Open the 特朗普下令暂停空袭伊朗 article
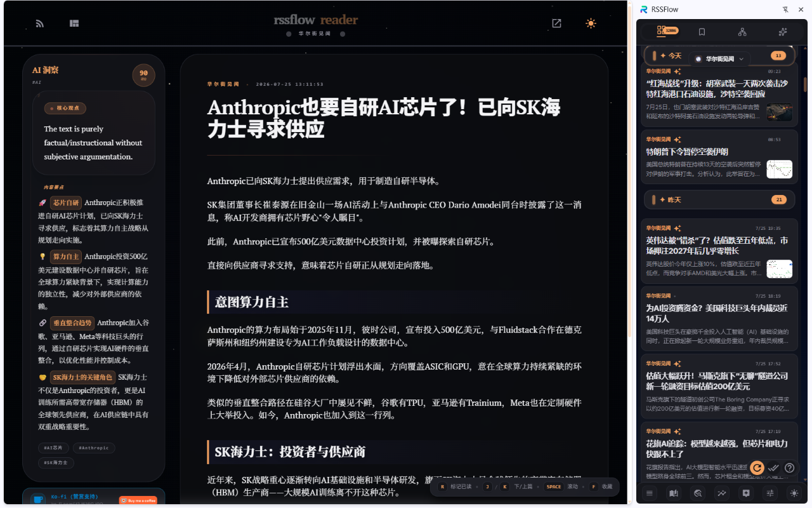This screenshot has height=508, width=812. tap(719, 157)
